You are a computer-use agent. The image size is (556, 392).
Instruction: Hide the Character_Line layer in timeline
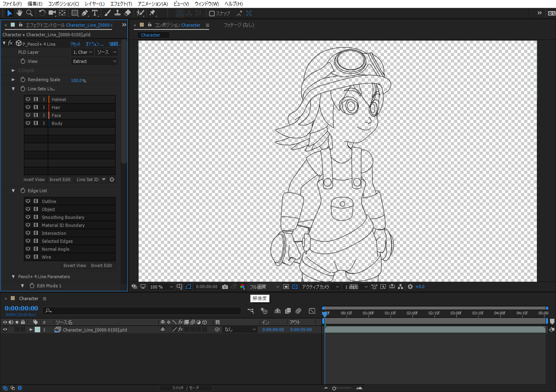tap(5, 330)
